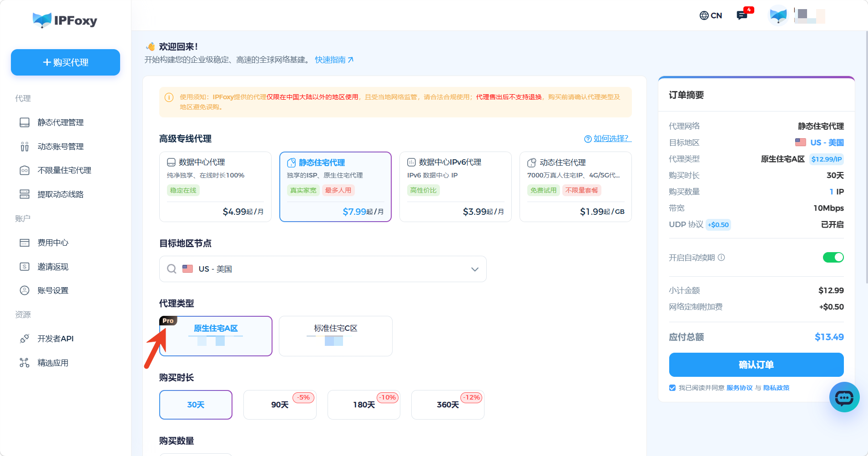
Task: Select the 数据中心代理 card
Action: [215, 187]
